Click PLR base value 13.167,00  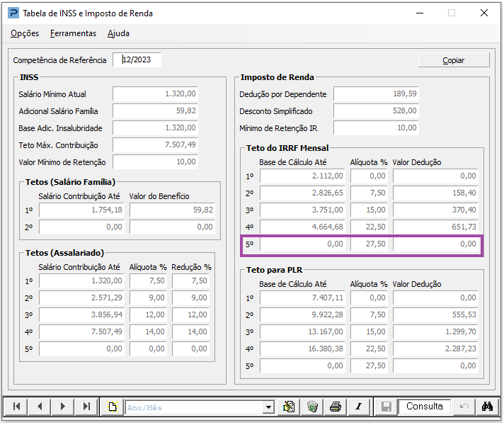pyautogui.click(x=302, y=332)
